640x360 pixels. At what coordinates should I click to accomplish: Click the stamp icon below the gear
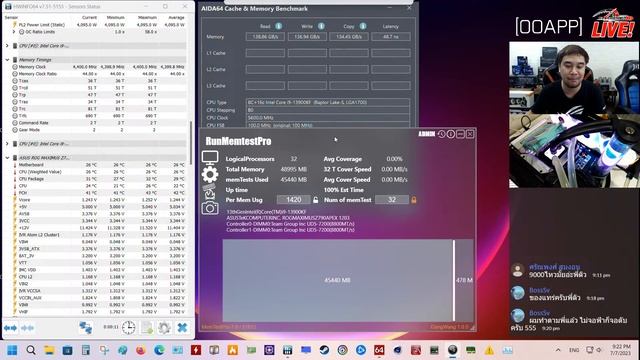pos(210,191)
